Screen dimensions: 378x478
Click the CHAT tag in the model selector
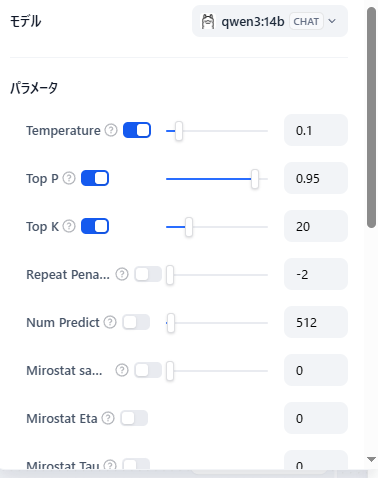(x=306, y=21)
